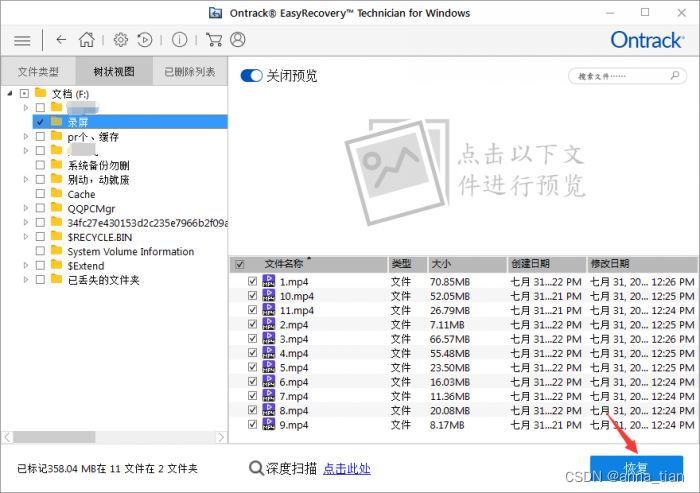Click the 2.mp4 video file icon
This screenshot has width=700, height=493.
pos(268,324)
